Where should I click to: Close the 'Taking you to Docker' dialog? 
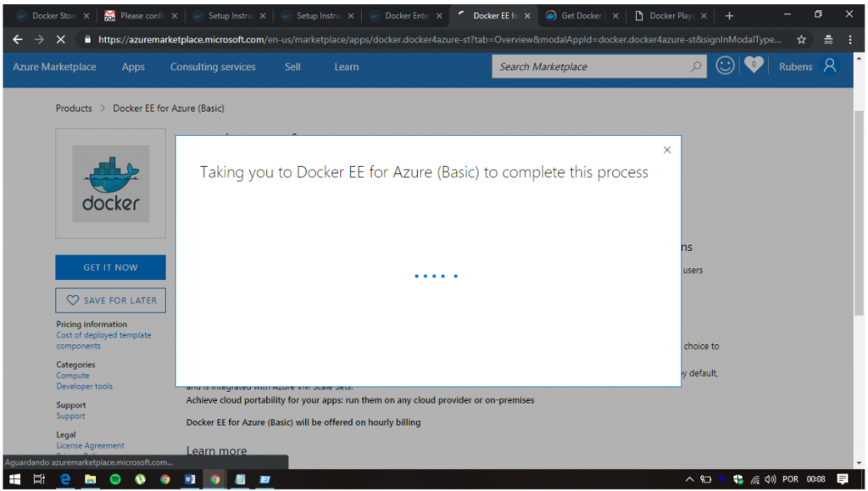point(666,150)
